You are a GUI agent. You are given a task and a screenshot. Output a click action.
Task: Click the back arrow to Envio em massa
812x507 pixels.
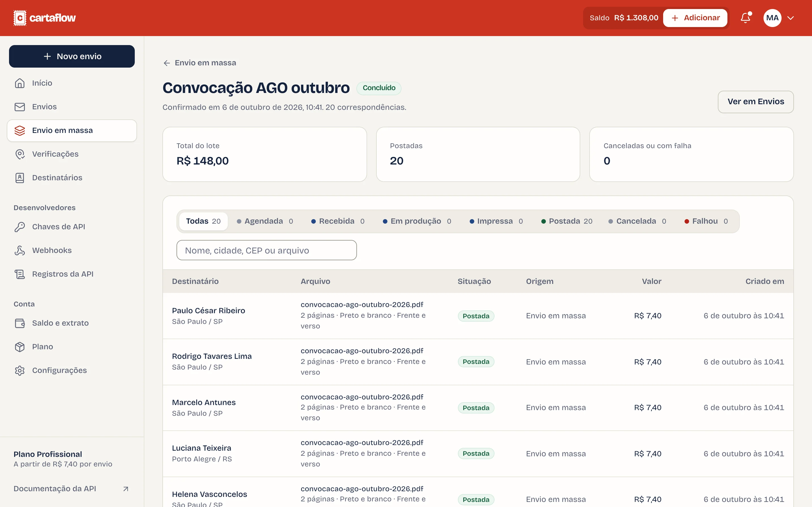(167, 63)
